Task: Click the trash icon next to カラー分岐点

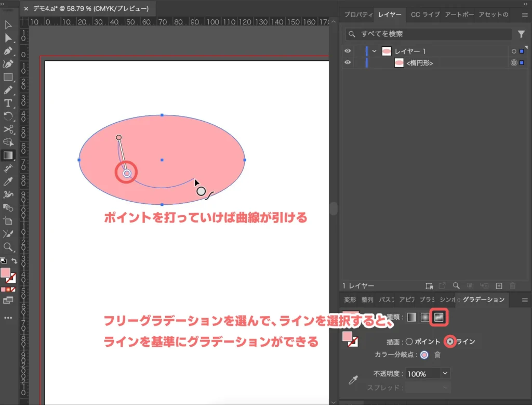Action: pyautogui.click(x=437, y=355)
